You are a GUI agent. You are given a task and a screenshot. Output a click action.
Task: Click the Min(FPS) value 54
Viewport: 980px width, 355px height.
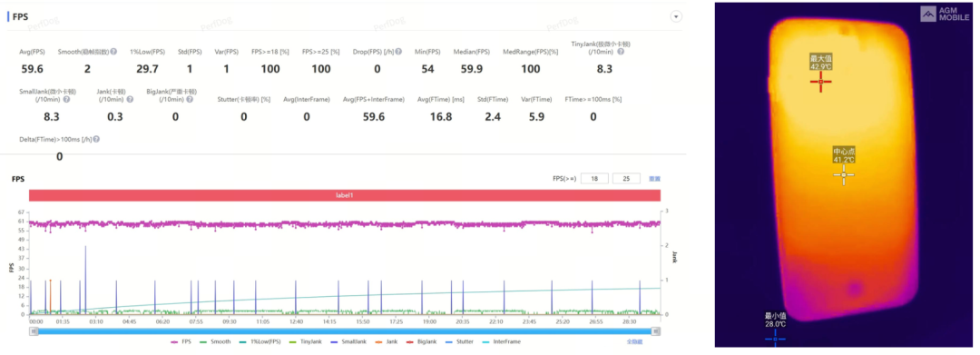tap(427, 69)
